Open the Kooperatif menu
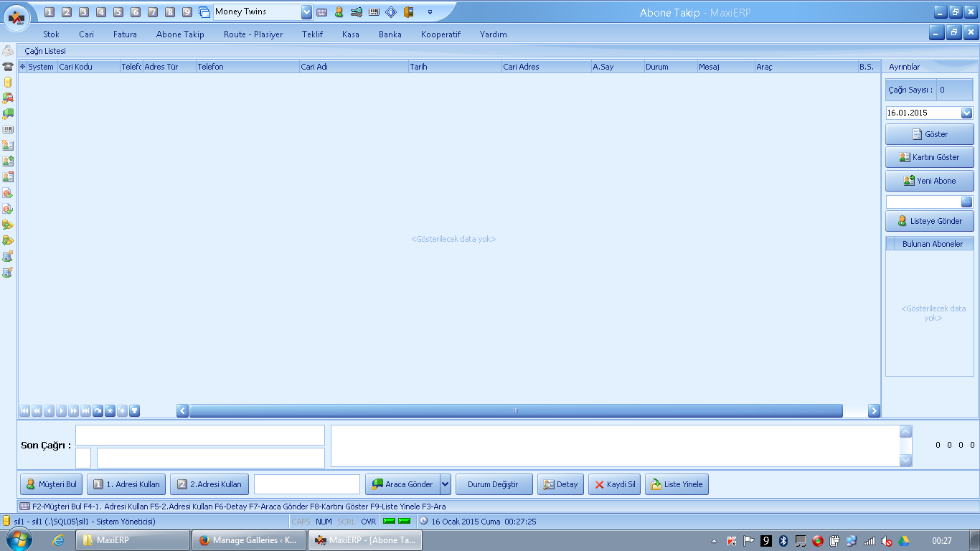Image resolution: width=980 pixels, height=551 pixels. [440, 34]
